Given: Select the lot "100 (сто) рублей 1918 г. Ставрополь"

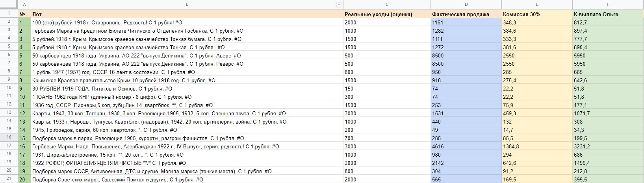Looking at the screenshot, I should (x=187, y=22).
